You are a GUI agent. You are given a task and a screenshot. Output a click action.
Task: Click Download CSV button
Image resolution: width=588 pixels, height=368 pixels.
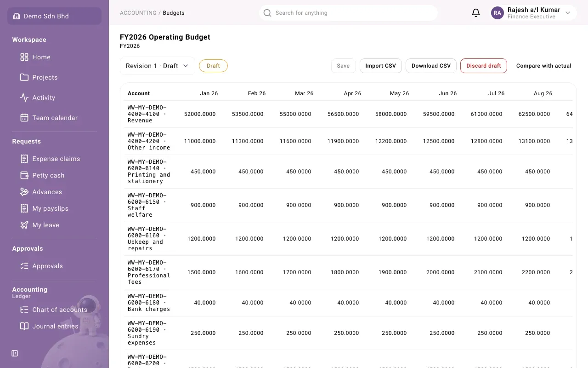pos(431,66)
